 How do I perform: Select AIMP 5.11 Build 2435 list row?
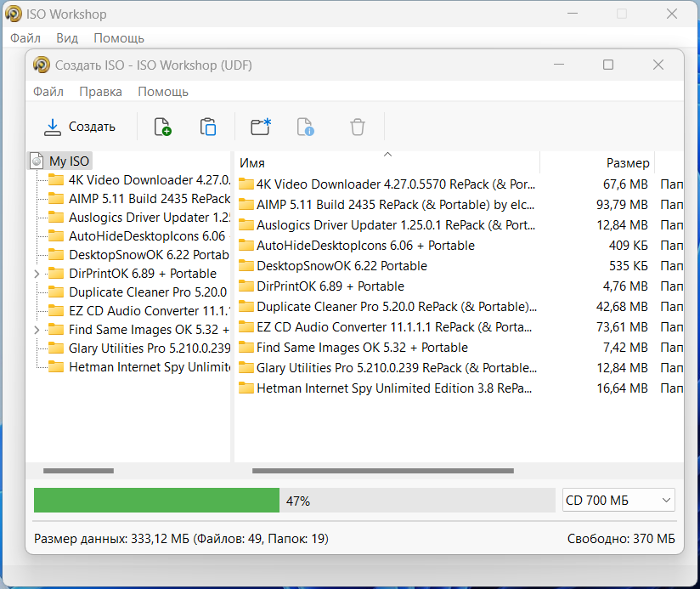pyautogui.click(x=459, y=205)
